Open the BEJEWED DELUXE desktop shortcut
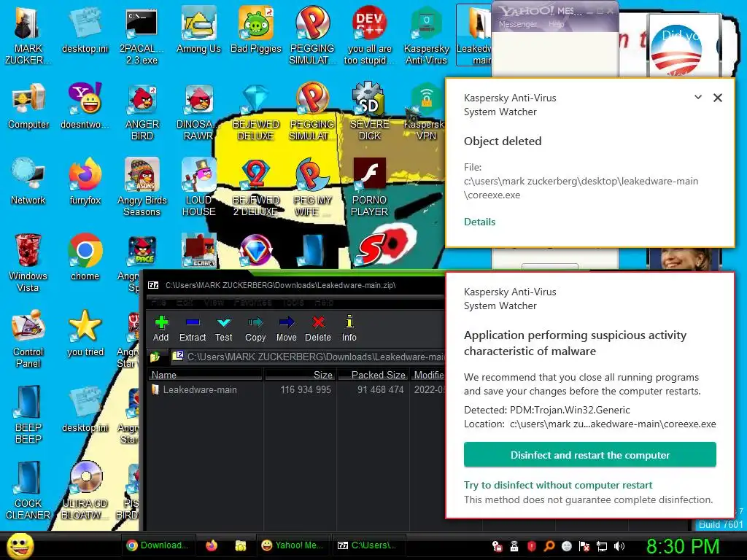The image size is (747, 560). point(256,112)
